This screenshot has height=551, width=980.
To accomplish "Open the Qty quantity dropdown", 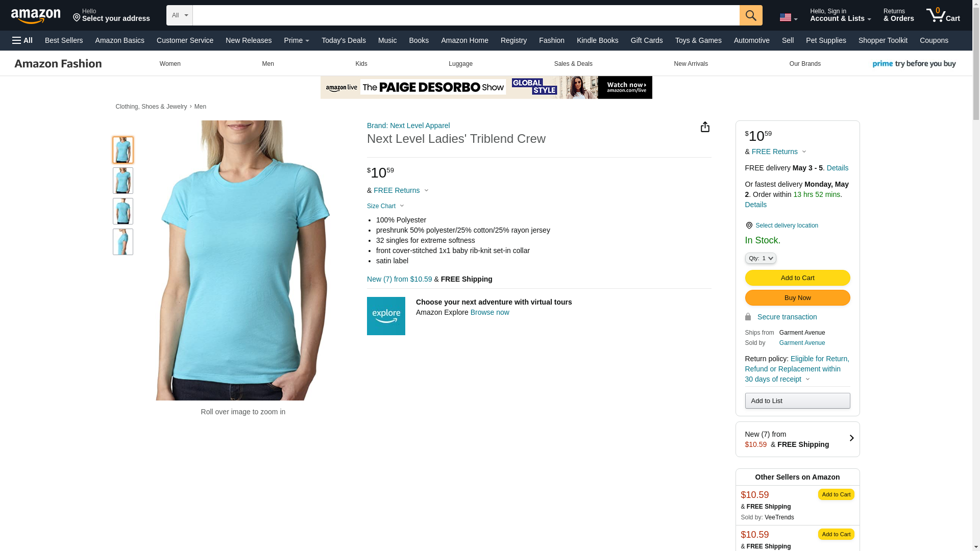I will pos(760,258).
